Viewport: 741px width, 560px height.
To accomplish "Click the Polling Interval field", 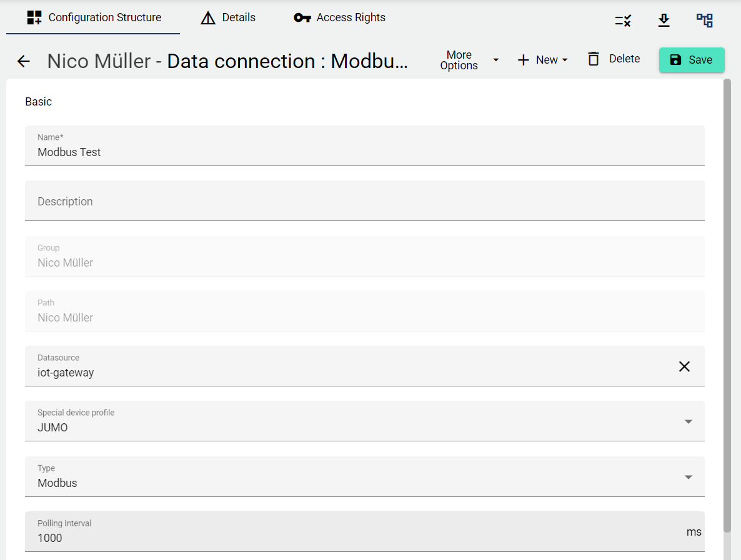I will 356,538.
